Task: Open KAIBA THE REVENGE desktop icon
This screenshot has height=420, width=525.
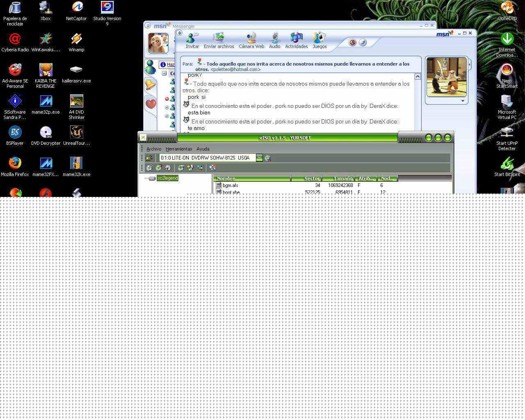Action: point(46,76)
